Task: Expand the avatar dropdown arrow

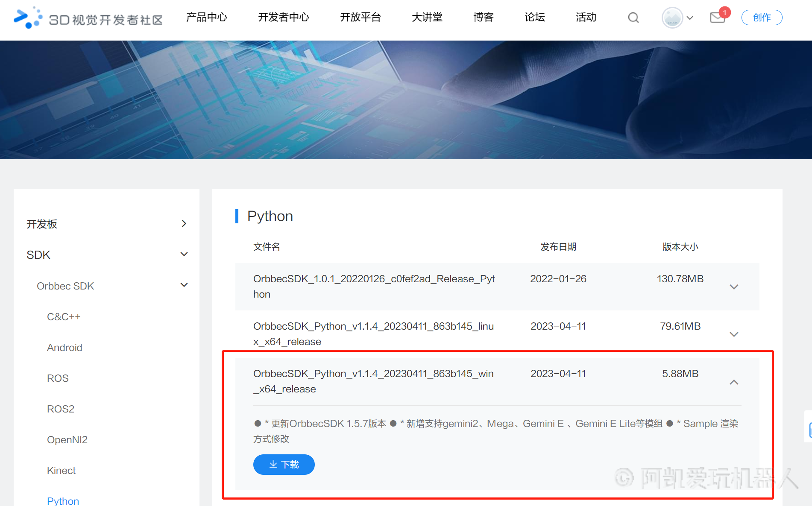Action: tap(690, 18)
